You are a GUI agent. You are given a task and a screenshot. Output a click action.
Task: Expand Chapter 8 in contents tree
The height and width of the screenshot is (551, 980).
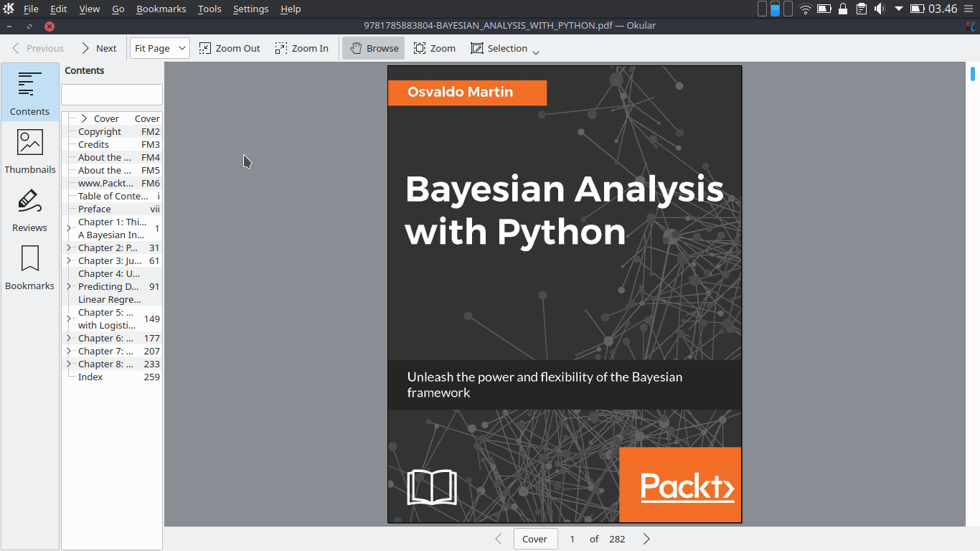coord(69,364)
